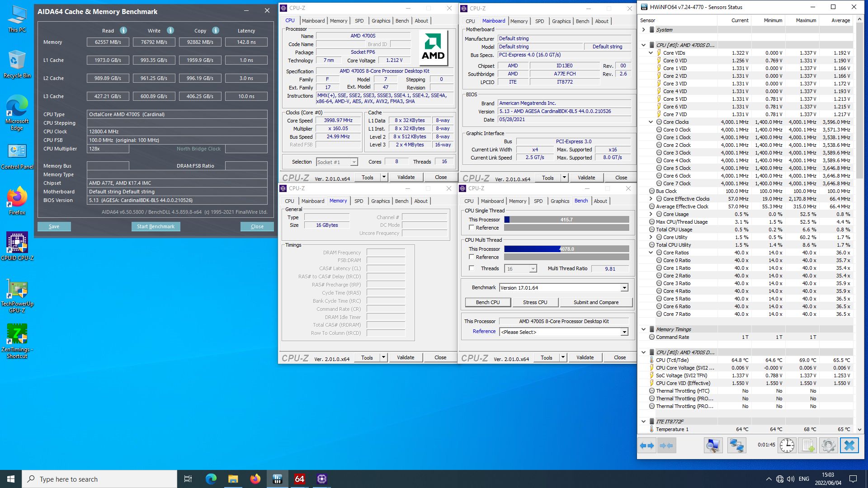The image size is (868, 488).
Task: Open the Windows Start menu
Action: pos(11,479)
